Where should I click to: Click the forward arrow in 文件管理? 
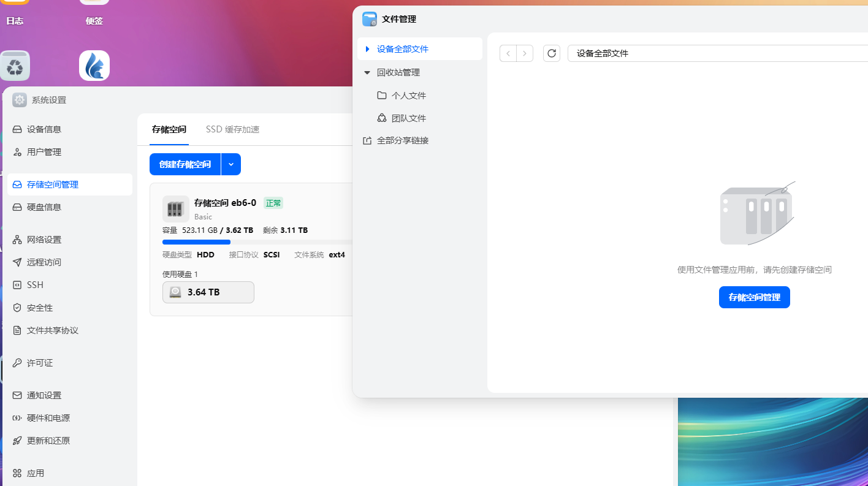[525, 53]
